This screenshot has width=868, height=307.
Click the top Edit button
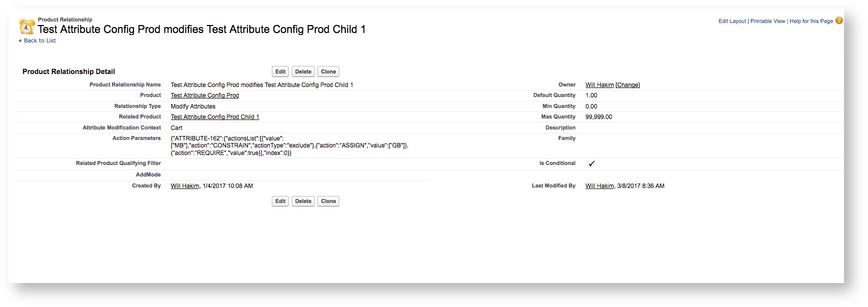[280, 71]
